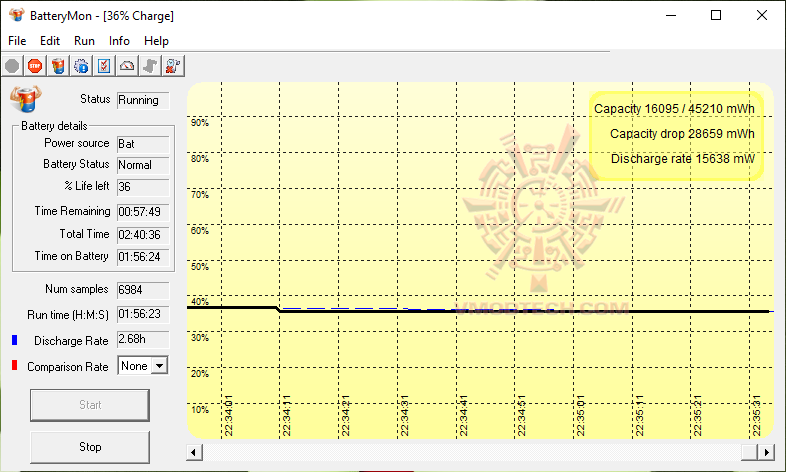Click the greyed-out octagon start icon
This screenshot has width=786, height=472.
tap(12, 66)
